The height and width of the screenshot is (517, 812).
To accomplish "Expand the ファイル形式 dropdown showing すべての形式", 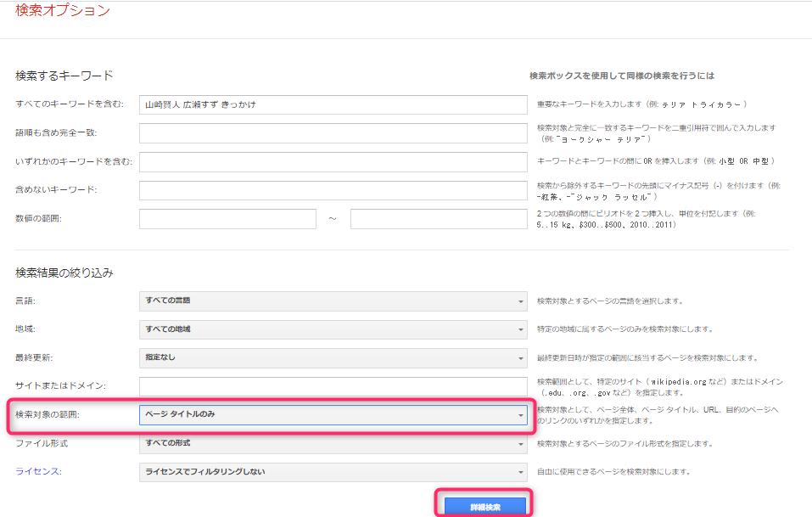I will coord(333,443).
